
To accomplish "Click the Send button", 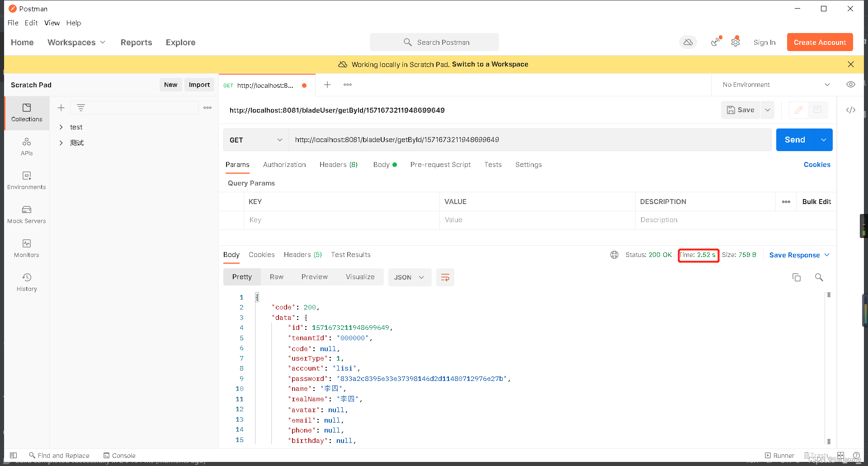I will tap(794, 140).
